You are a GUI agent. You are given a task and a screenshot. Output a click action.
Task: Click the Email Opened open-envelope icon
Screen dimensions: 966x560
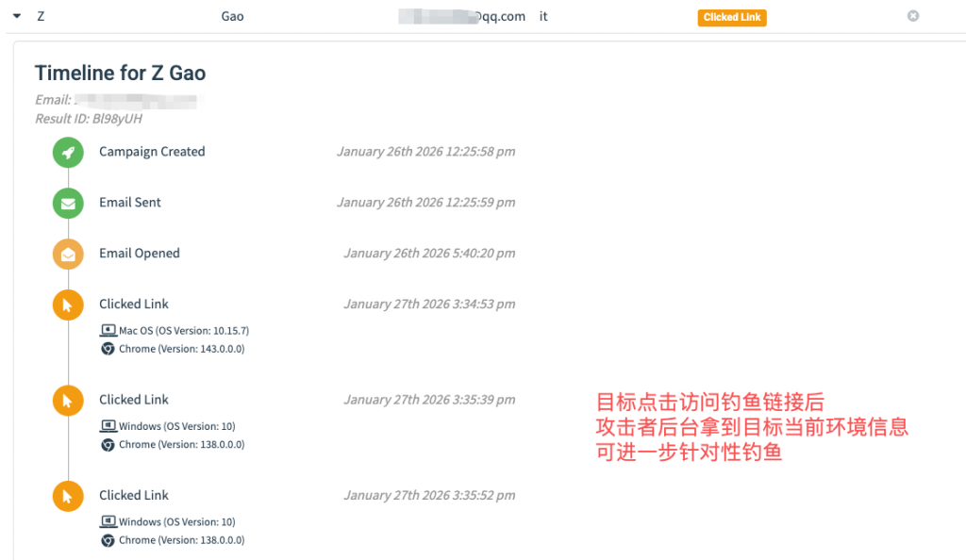(68, 254)
